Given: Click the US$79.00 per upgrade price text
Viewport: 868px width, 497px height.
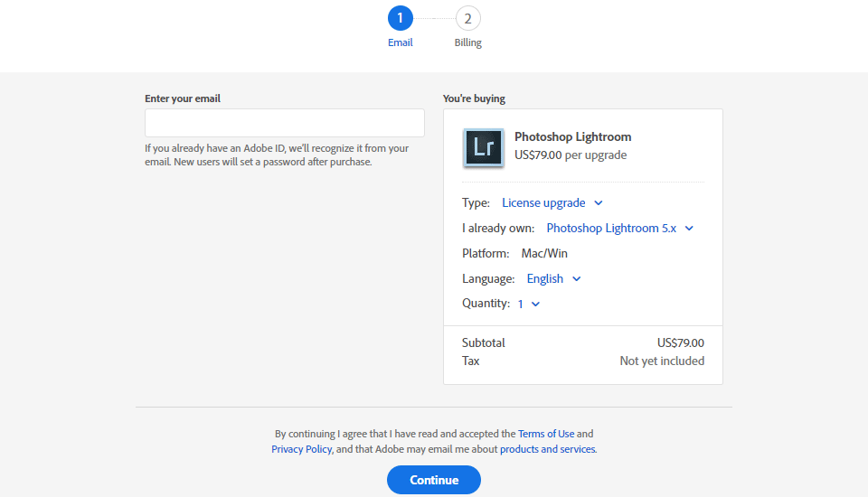Looking at the screenshot, I should [x=571, y=155].
